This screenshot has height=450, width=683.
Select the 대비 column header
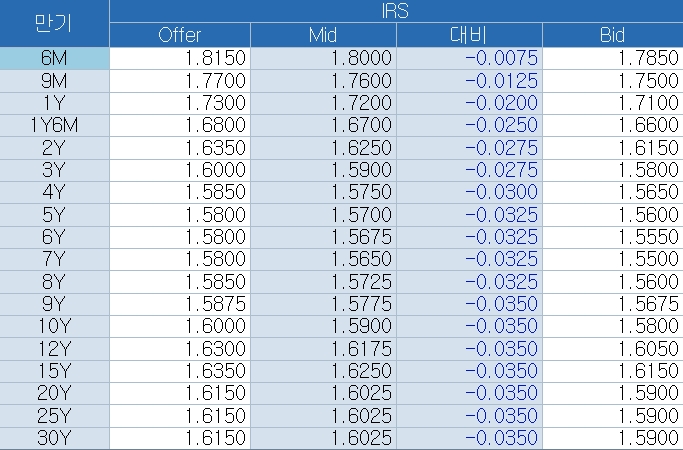point(469,35)
